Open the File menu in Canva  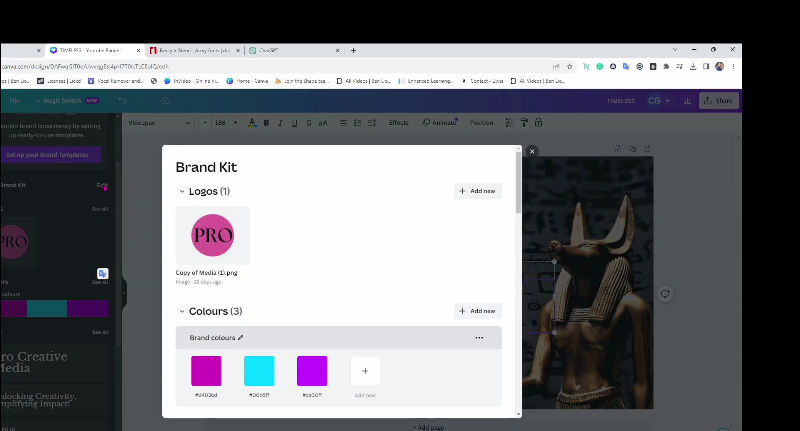pos(15,100)
